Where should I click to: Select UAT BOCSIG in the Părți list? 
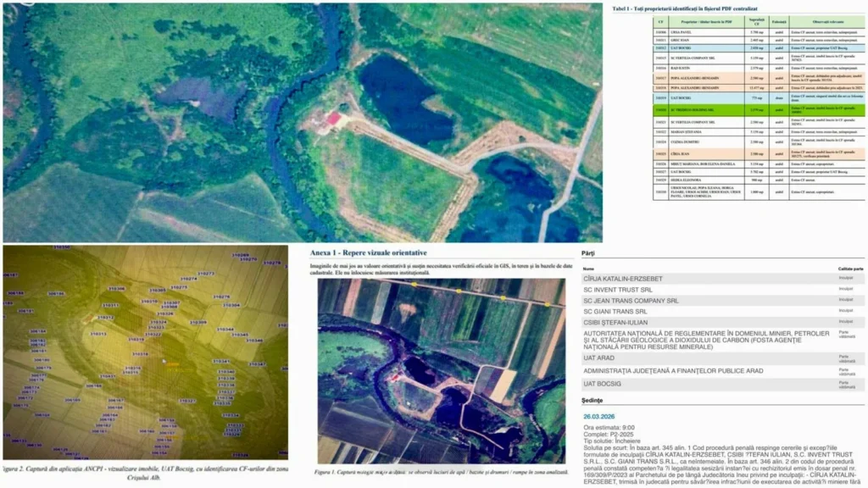722,384
